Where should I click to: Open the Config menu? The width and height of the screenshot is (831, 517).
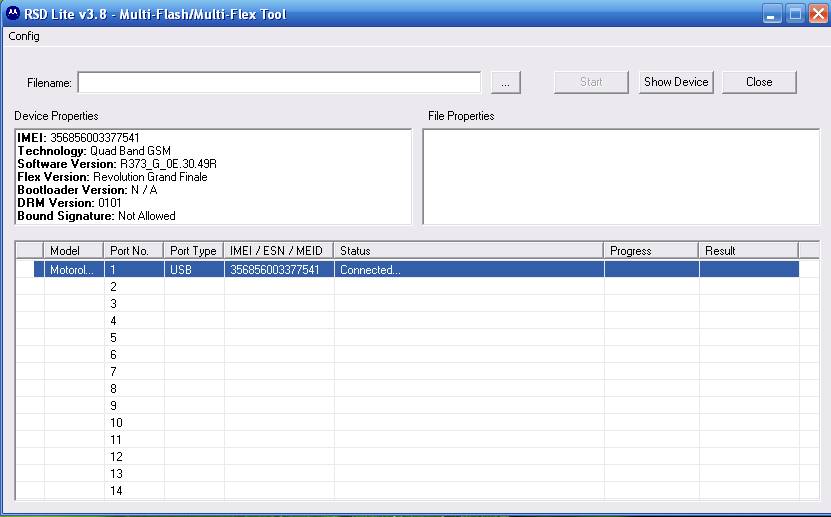24,36
